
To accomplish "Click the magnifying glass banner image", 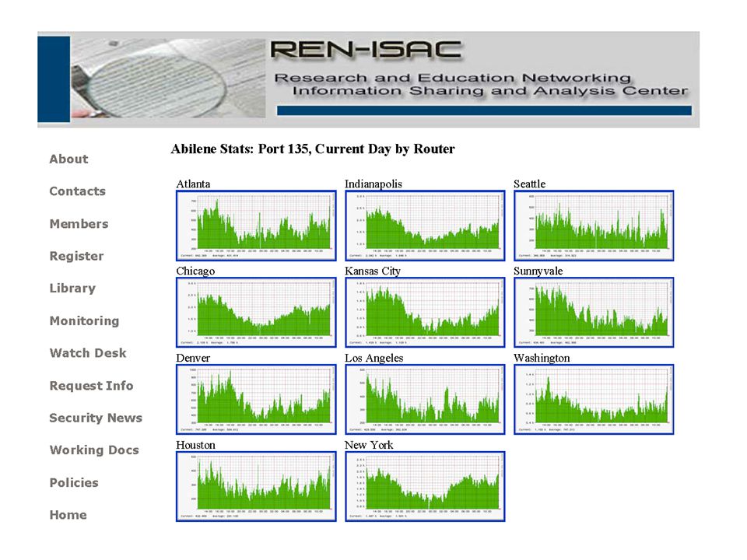I will (x=168, y=78).
